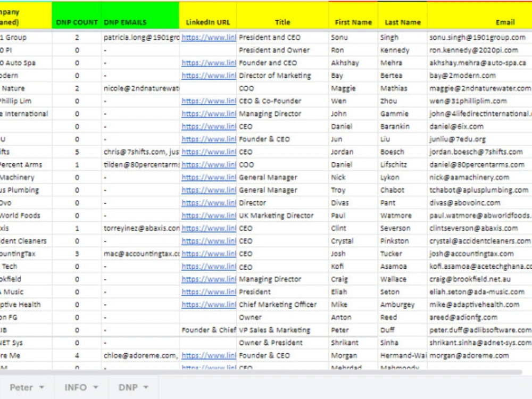Open the Peter tab dropdown arrow
The image size is (532, 399).
point(41,387)
